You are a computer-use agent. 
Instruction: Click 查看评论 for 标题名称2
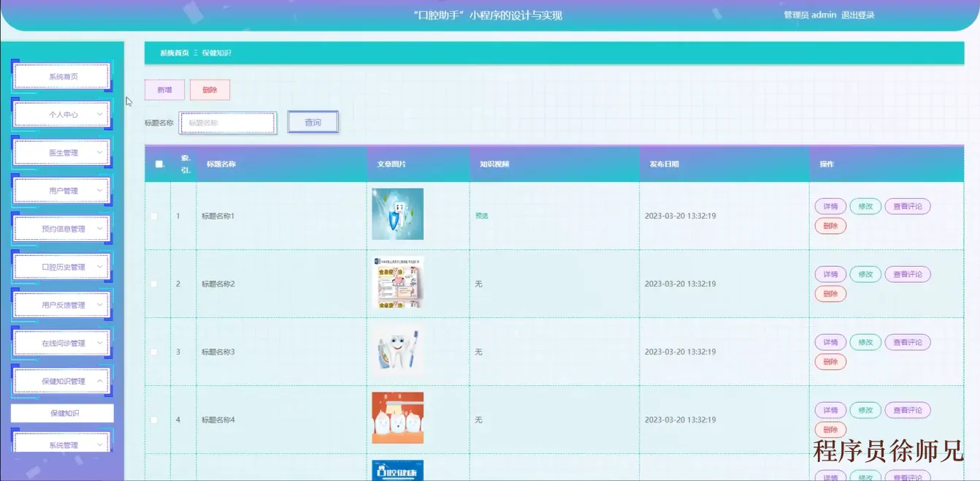908,274
